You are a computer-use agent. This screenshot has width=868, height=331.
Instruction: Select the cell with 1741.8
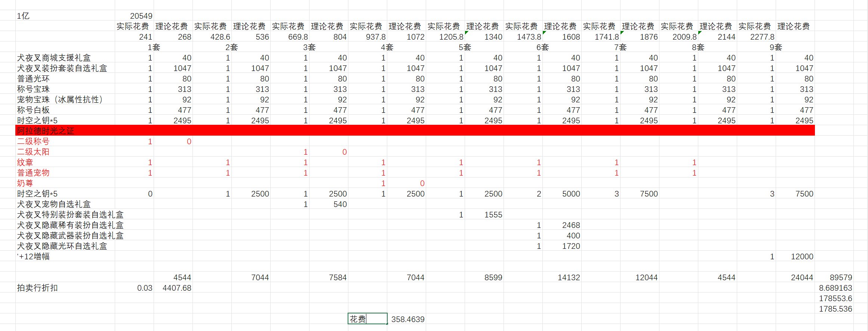(x=601, y=37)
